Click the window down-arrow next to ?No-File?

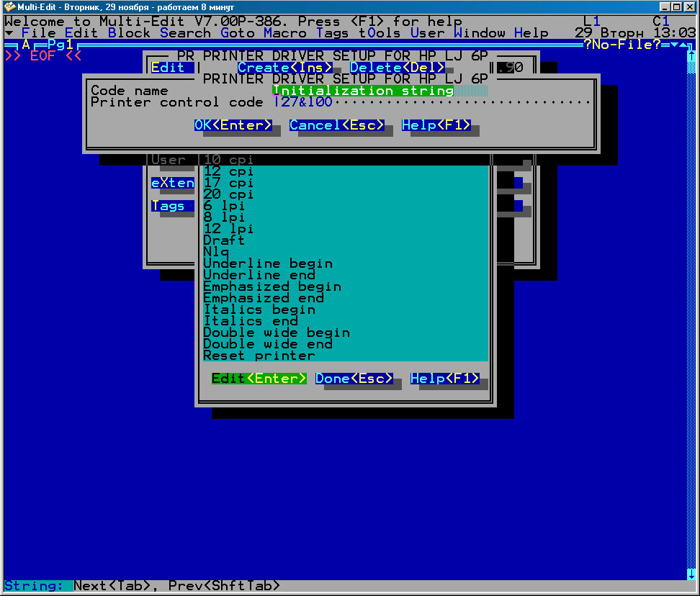pyautogui.click(x=673, y=44)
